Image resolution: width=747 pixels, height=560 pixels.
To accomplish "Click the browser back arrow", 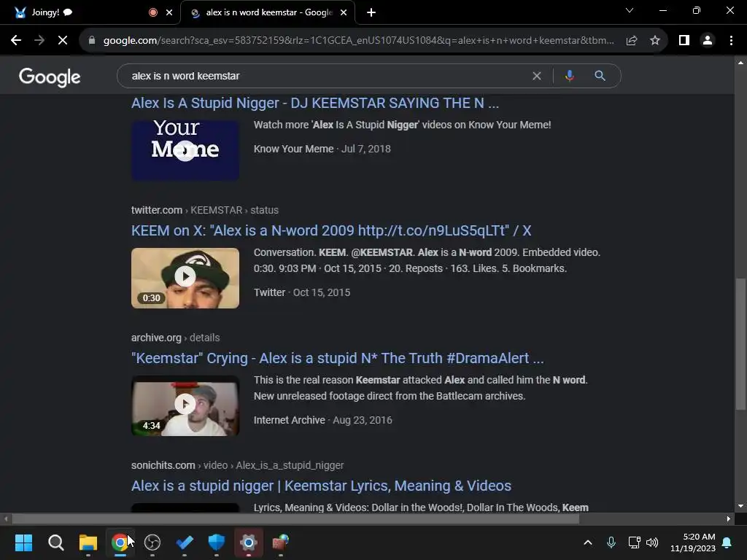I will [x=16, y=41].
